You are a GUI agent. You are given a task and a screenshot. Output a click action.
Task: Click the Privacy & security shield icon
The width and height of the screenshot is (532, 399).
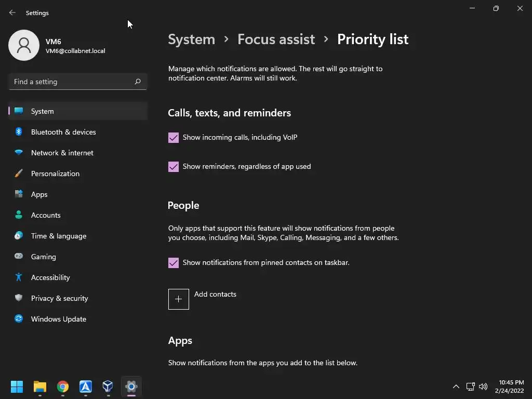(x=19, y=298)
